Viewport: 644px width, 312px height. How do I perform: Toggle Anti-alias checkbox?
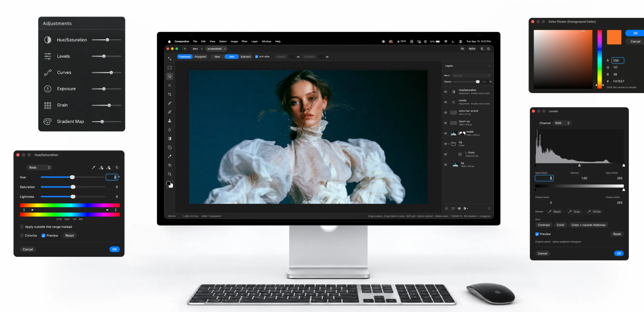tap(256, 56)
